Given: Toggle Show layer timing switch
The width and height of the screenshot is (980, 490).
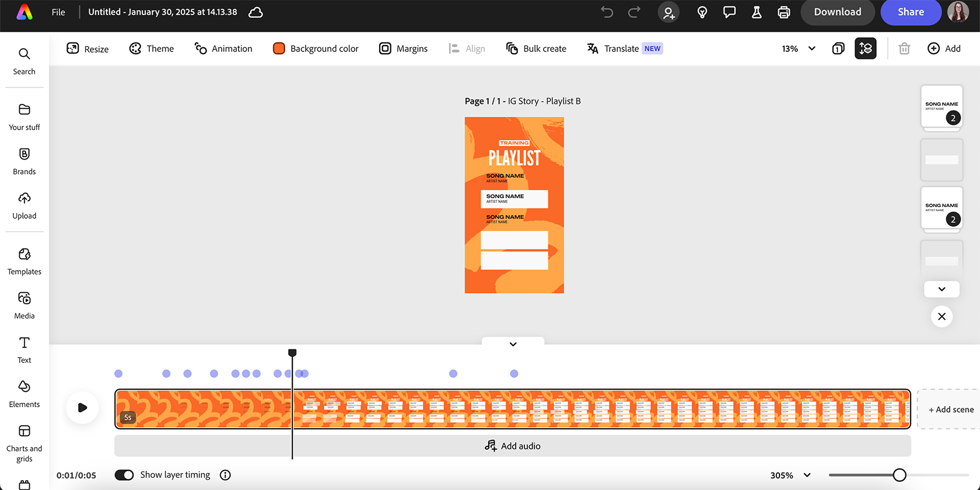Looking at the screenshot, I should pos(124,475).
